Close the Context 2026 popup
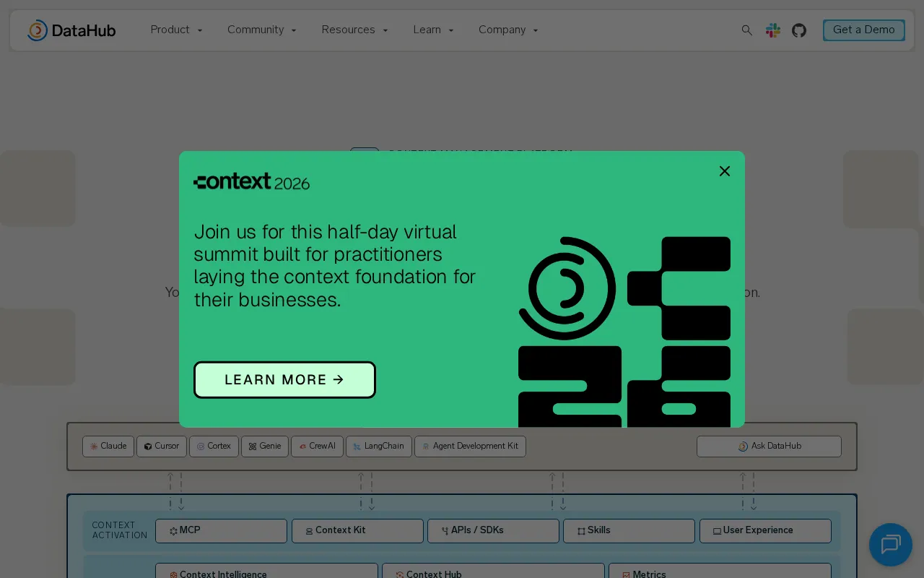 click(725, 171)
